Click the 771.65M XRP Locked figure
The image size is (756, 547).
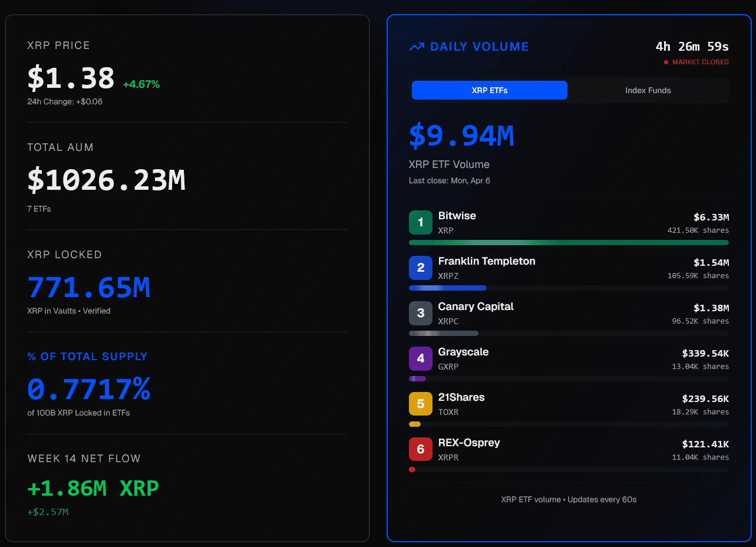88,288
